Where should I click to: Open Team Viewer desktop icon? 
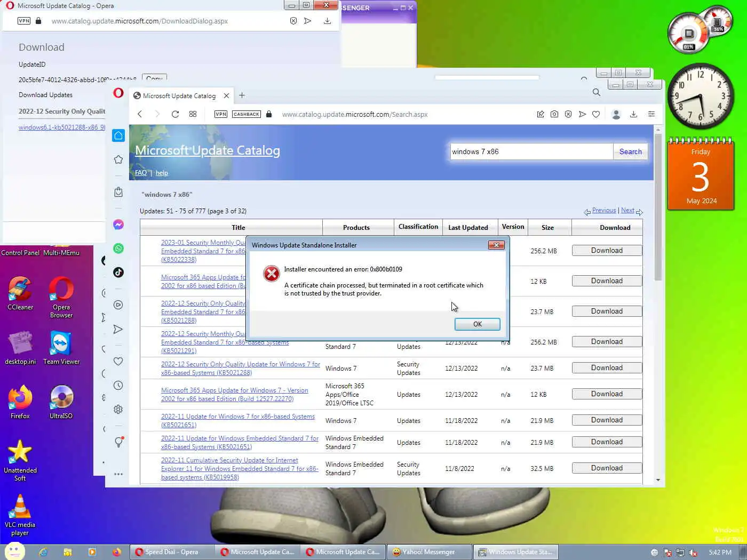[61, 348]
